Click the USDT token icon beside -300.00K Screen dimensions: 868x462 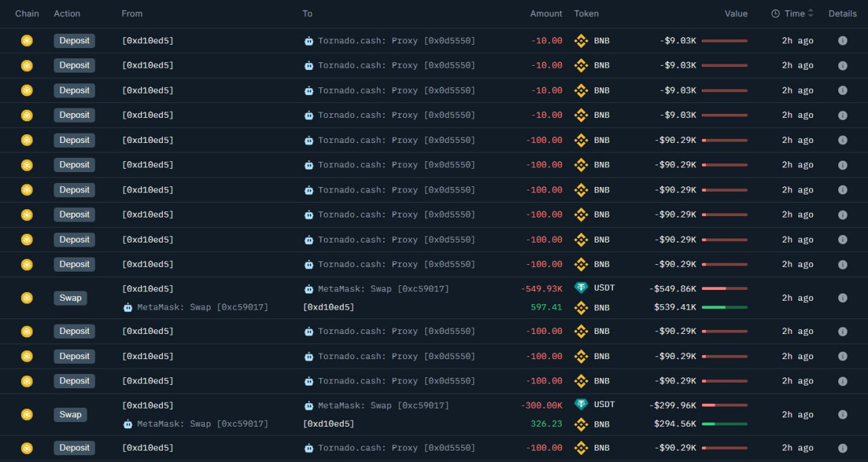click(581, 404)
